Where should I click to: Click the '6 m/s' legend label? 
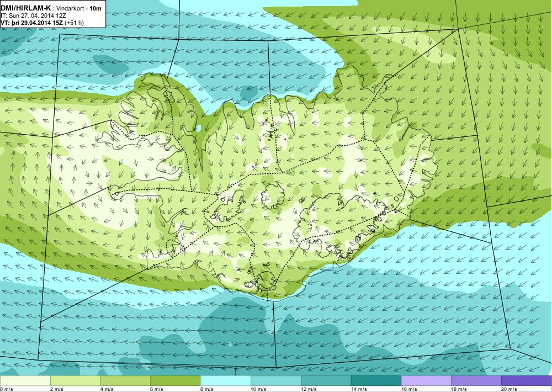[x=157, y=389]
